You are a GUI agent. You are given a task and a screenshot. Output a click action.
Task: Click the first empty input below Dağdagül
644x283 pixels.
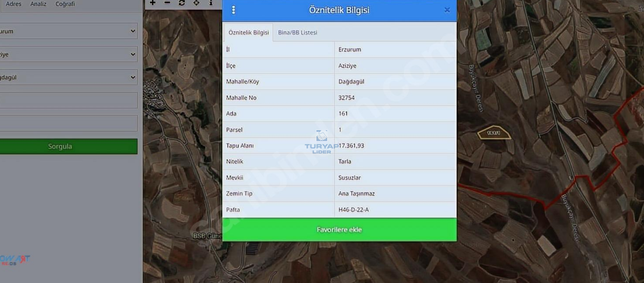[x=68, y=100]
